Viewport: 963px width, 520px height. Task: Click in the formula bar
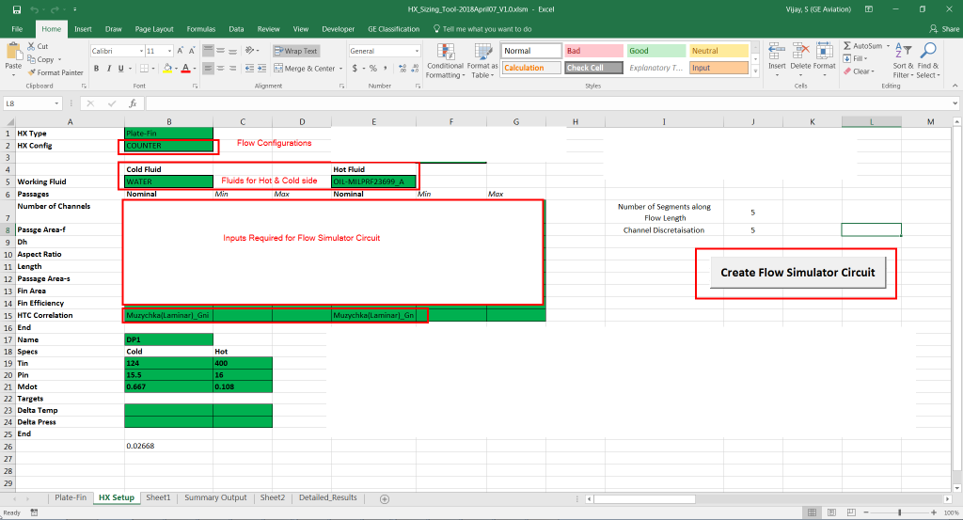click(x=548, y=104)
